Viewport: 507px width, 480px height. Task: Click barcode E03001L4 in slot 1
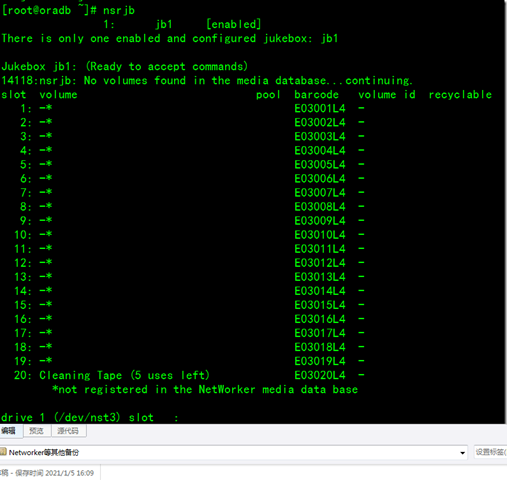[320, 108]
